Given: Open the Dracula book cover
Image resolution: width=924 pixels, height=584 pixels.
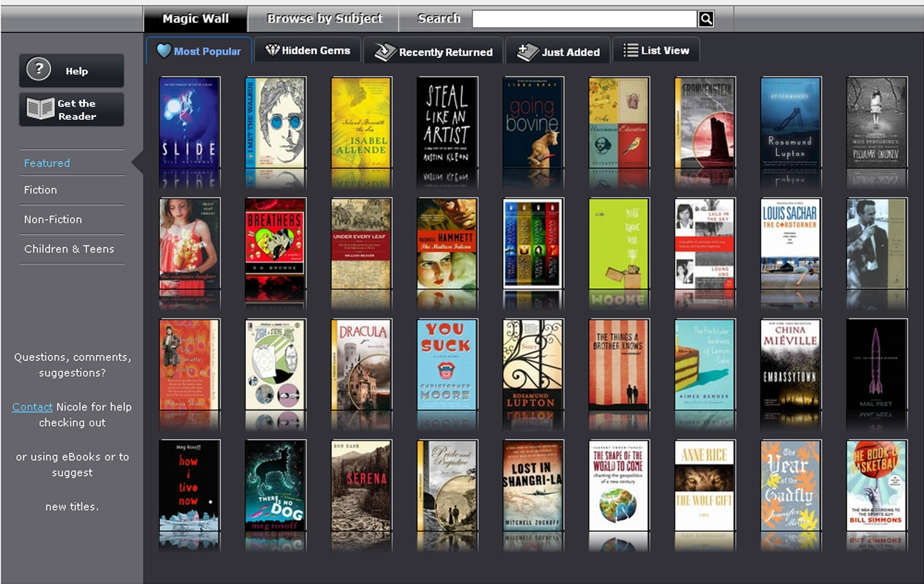Looking at the screenshot, I should [x=361, y=365].
